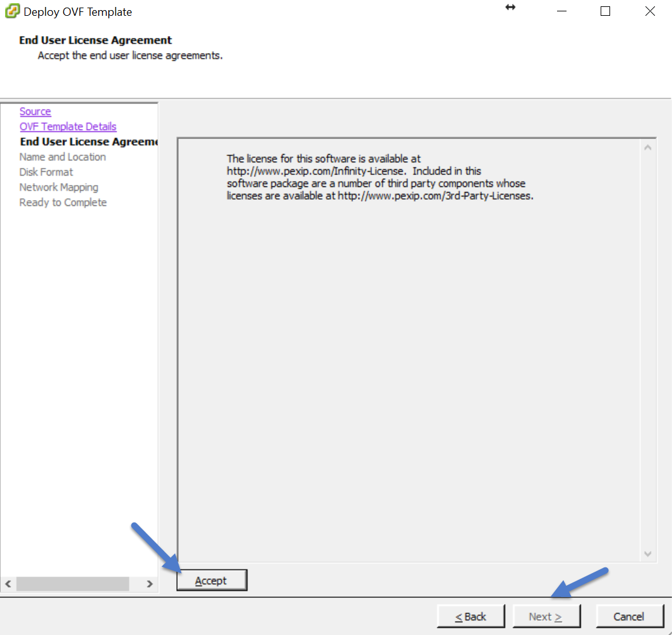Cancel the OVF deployment wizard
This screenshot has width=672, height=635.
point(629,616)
